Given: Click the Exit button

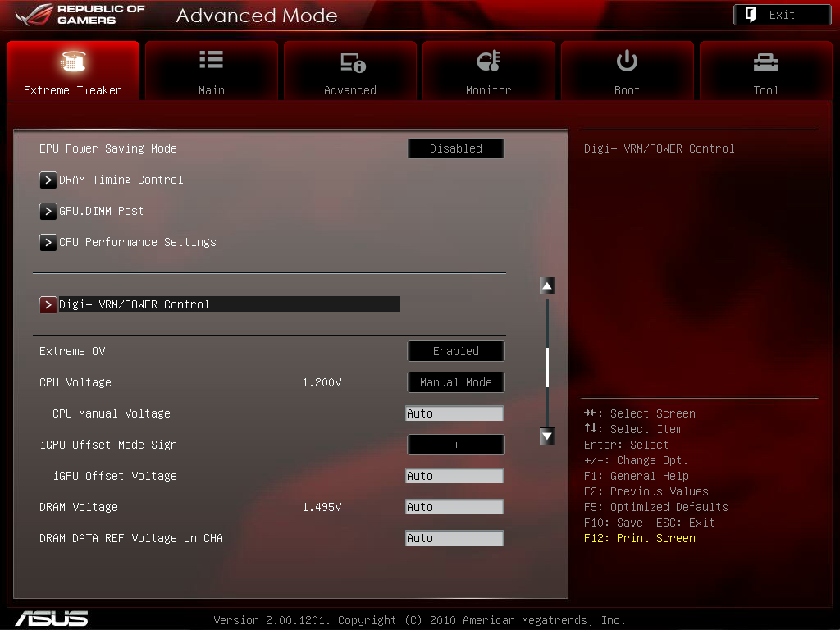Looking at the screenshot, I should coord(782,15).
